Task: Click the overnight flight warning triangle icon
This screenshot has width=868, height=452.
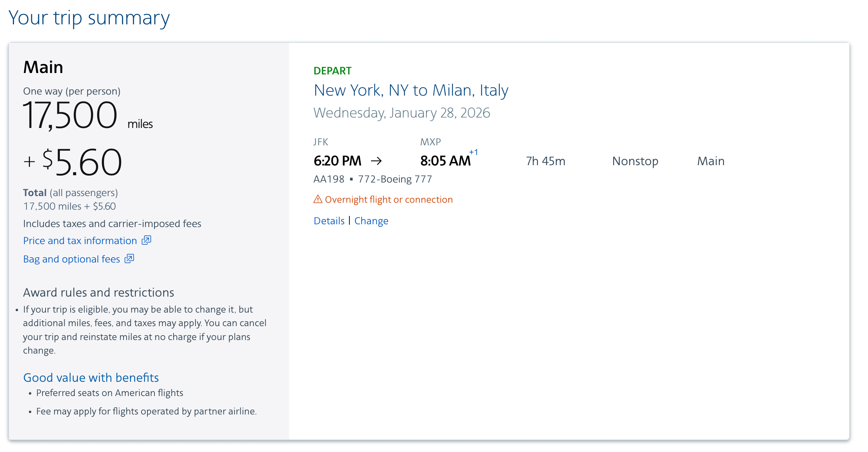Action: pyautogui.click(x=318, y=199)
